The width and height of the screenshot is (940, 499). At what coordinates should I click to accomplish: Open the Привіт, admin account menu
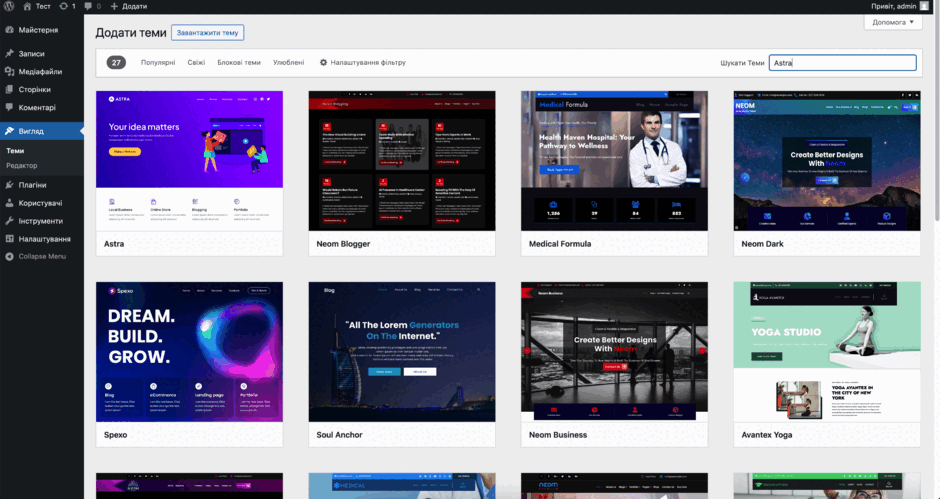899,6
